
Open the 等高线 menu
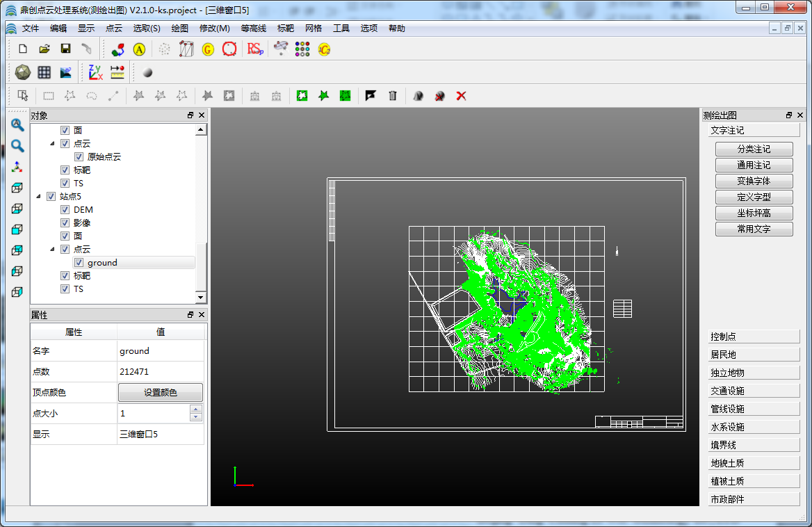(x=253, y=29)
